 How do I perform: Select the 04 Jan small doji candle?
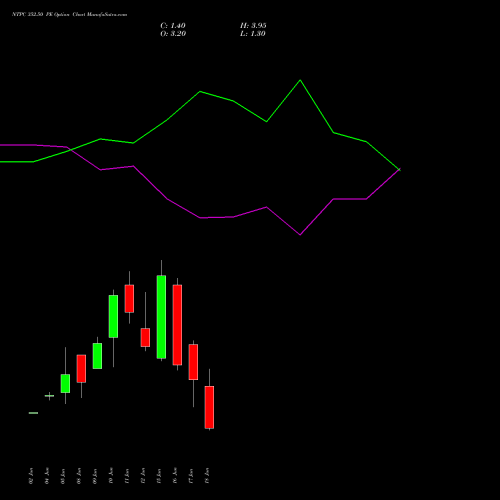point(49,396)
